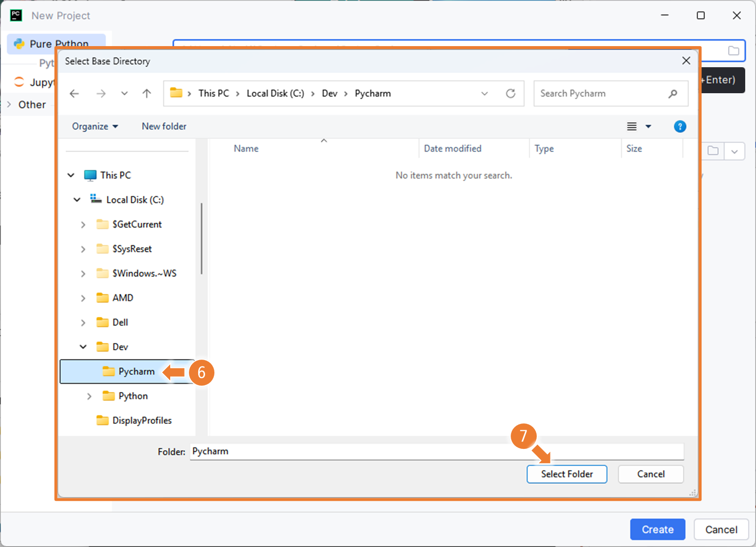This screenshot has width=756, height=547.
Task: Collapse the This PC tree node
Action: tap(71, 175)
